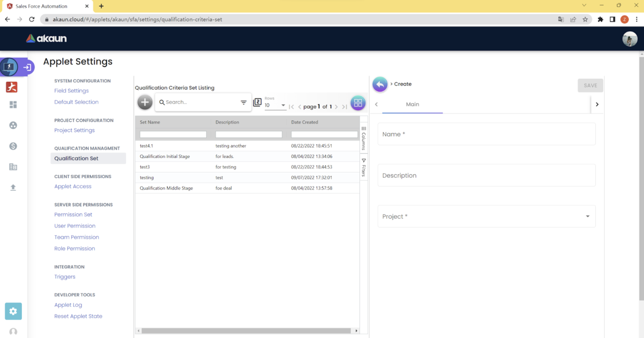The width and height of the screenshot is (644, 338).
Task: Click the upload arrow icon in the sidebar
Action: [x=13, y=187]
